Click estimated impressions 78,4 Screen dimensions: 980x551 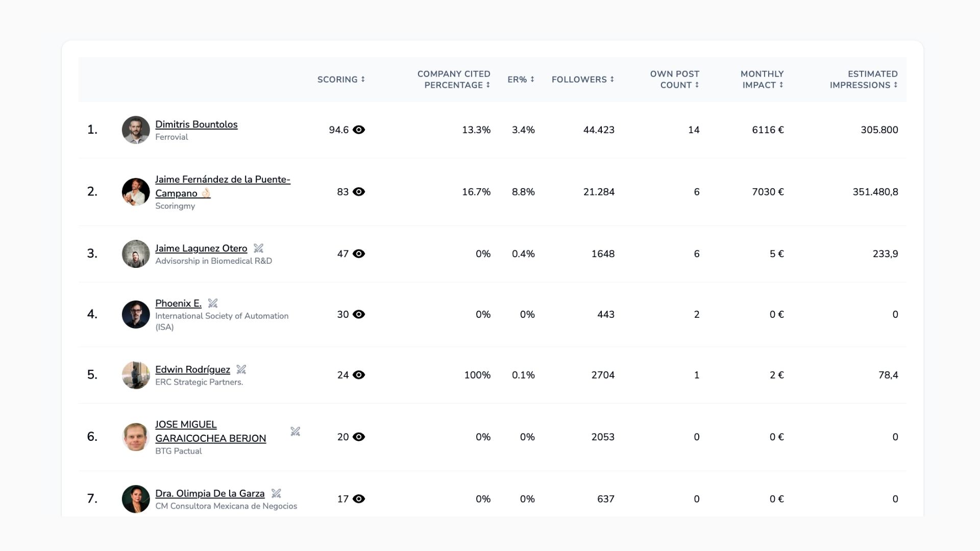[x=888, y=375]
